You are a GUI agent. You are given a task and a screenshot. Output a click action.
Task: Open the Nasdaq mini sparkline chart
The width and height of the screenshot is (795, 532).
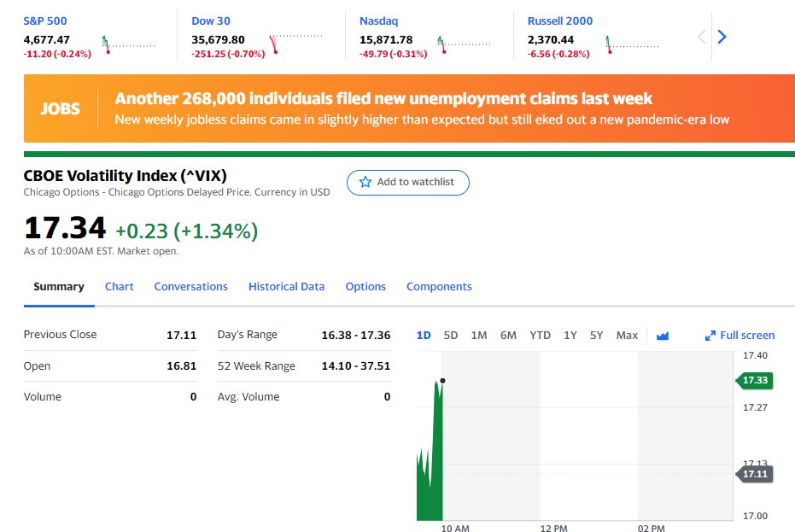[464, 44]
